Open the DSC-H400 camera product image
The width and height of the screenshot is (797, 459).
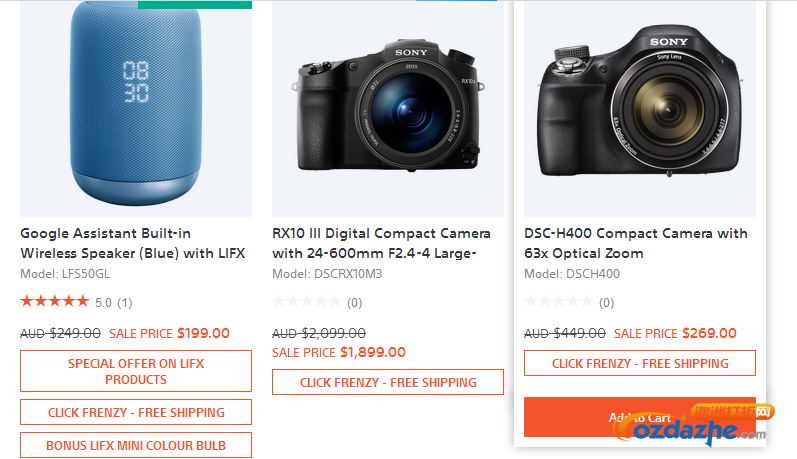point(640,109)
